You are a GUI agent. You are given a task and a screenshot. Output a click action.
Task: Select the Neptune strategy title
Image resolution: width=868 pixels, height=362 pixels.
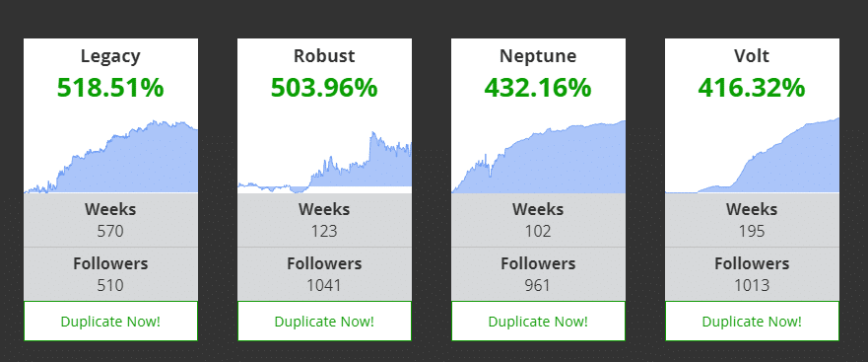click(538, 56)
